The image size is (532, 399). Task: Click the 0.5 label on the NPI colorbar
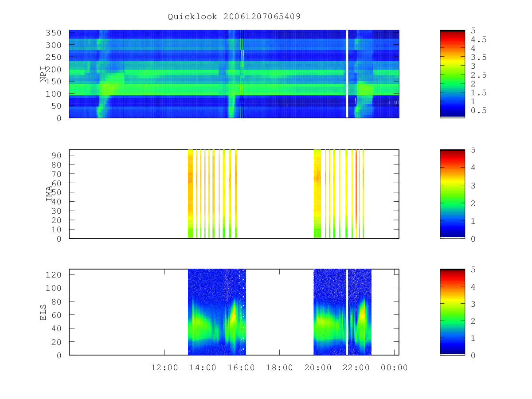tap(479, 110)
